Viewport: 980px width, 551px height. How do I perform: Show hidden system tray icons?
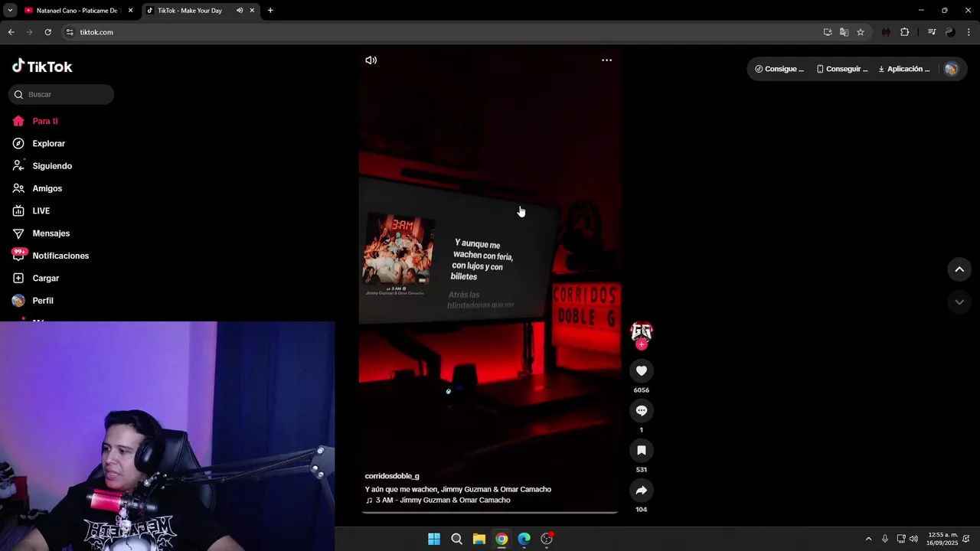tap(868, 539)
